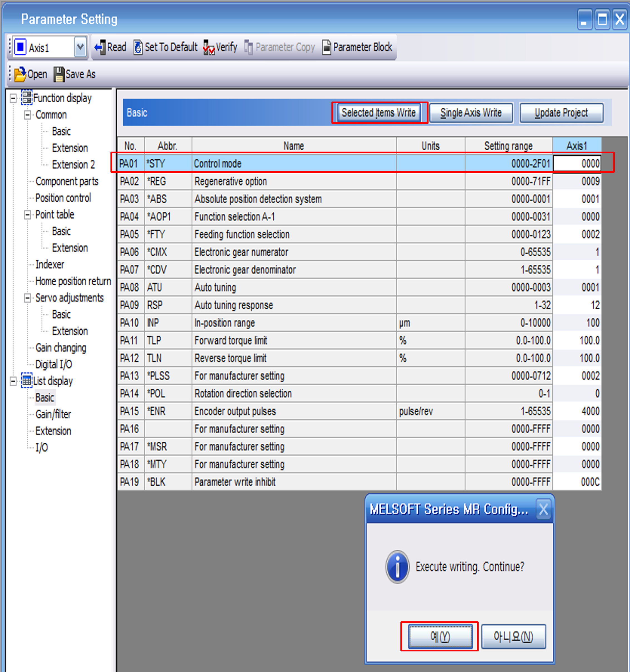Open Extension under List display

click(x=53, y=431)
